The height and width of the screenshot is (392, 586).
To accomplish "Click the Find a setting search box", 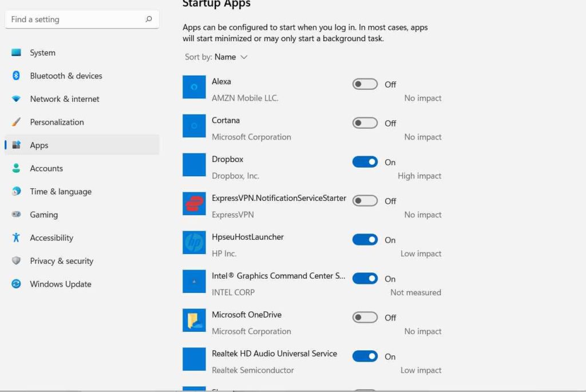I will pyautogui.click(x=82, y=19).
